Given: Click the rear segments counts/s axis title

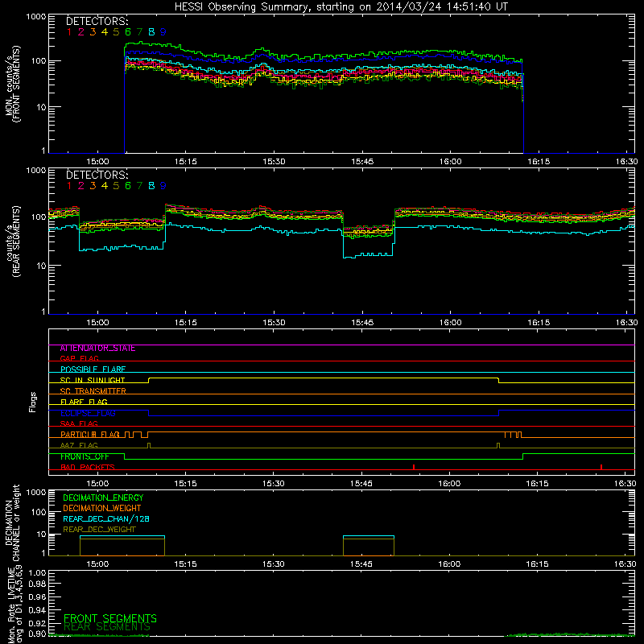Looking at the screenshot, I should point(12,242).
